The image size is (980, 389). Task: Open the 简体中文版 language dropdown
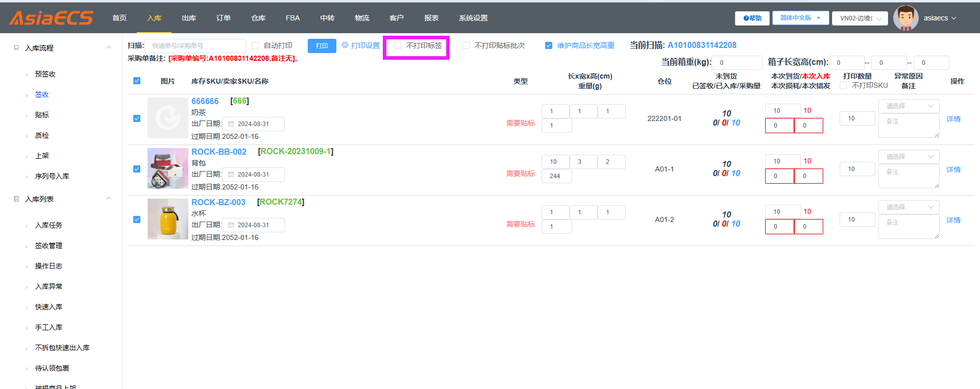[800, 18]
